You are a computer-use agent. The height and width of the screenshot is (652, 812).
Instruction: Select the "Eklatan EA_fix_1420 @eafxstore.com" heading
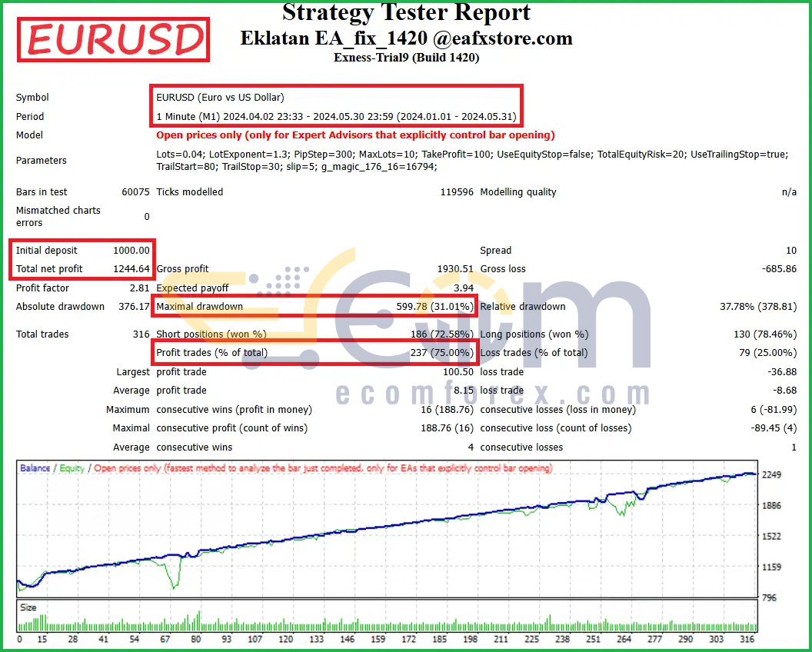coord(407,38)
